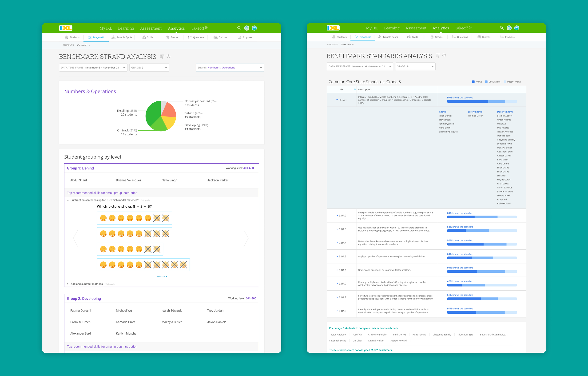This screenshot has width=588, height=376.
Task: Open the Strand Numbers & Operations dropdown
Action: coord(230,68)
